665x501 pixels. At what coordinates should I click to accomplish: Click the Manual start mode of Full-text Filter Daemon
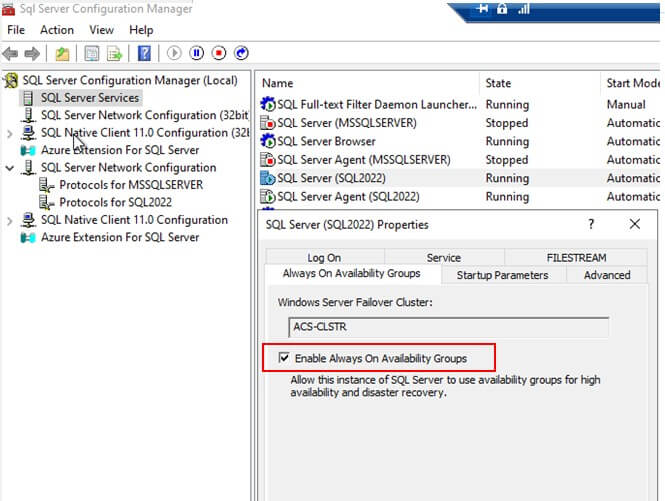(x=626, y=104)
